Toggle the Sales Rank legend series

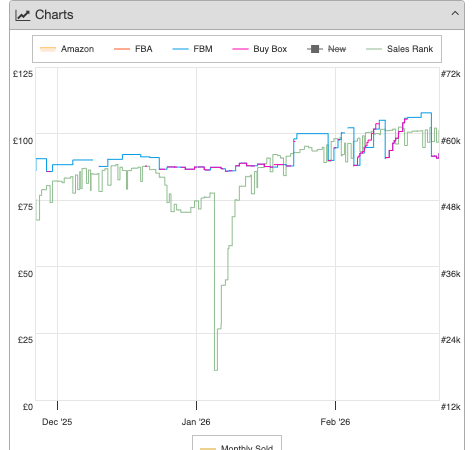point(399,49)
